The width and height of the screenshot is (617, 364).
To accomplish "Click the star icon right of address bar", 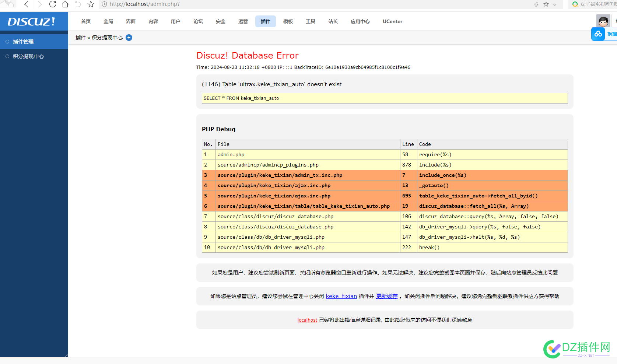I will coord(546,4).
